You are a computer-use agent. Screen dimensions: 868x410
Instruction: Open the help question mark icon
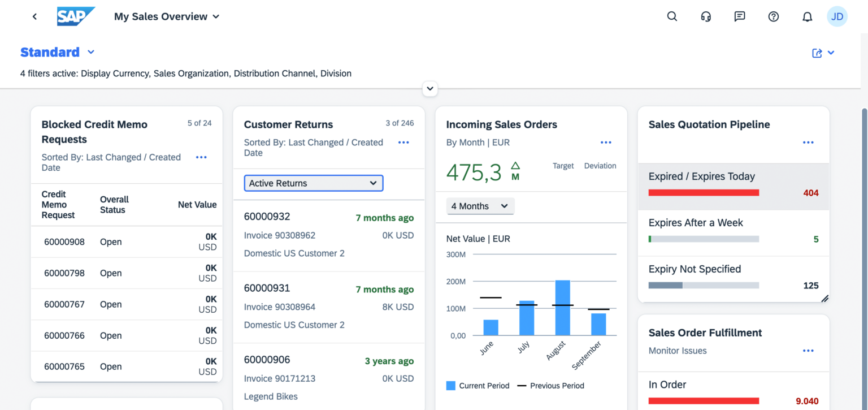coord(774,16)
